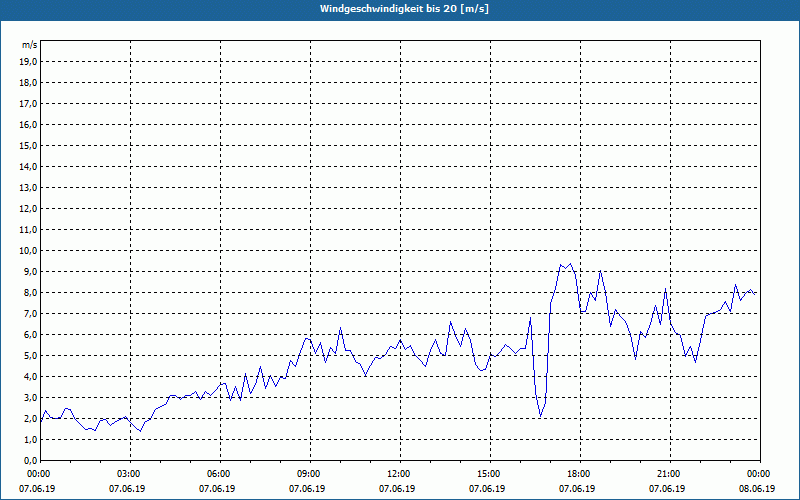Click the "16,0" y-axis value

pyautogui.click(x=28, y=124)
